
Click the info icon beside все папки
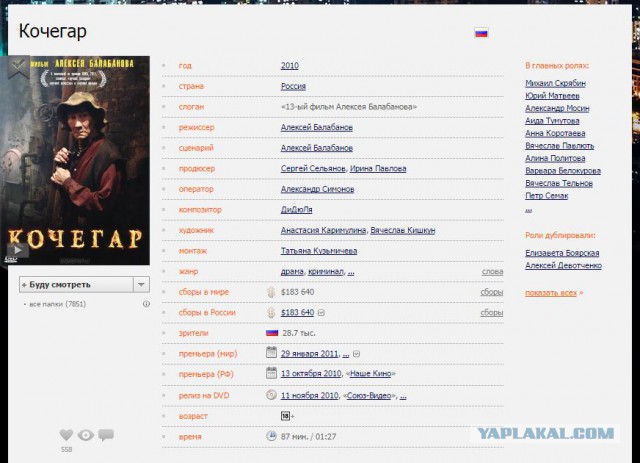pyautogui.click(x=146, y=304)
